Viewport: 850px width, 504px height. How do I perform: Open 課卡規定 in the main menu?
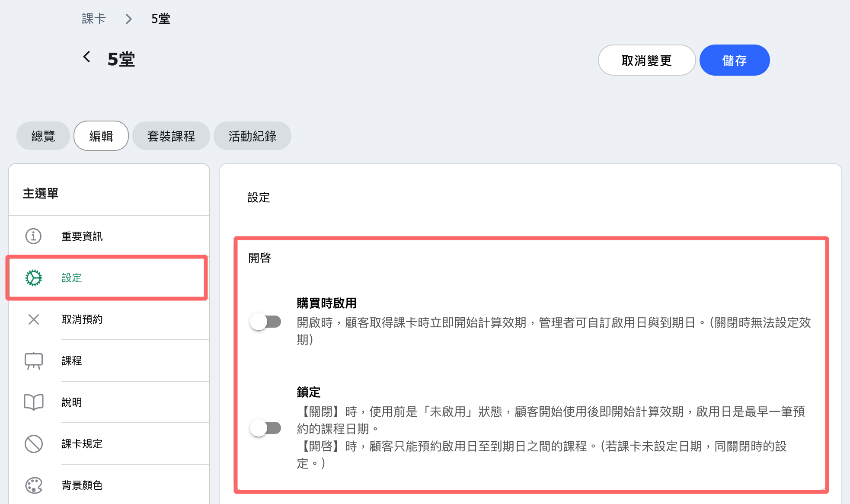82,444
